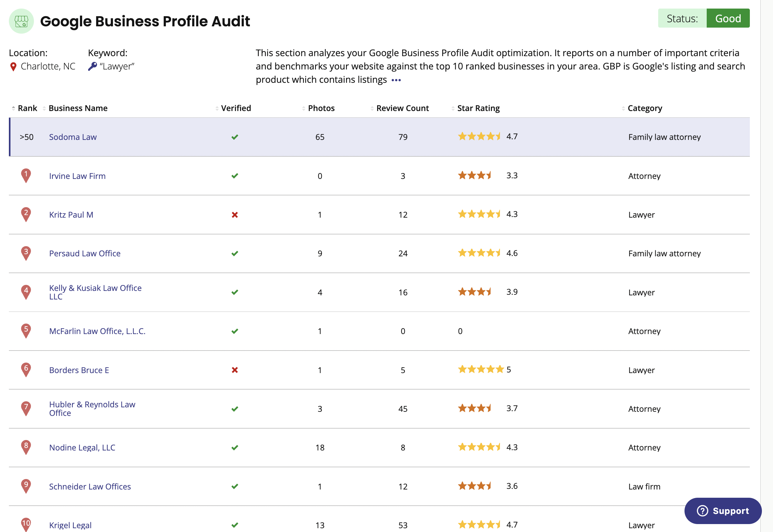Click the rank 7 map pin marker
The image size is (773, 532).
tap(26, 408)
